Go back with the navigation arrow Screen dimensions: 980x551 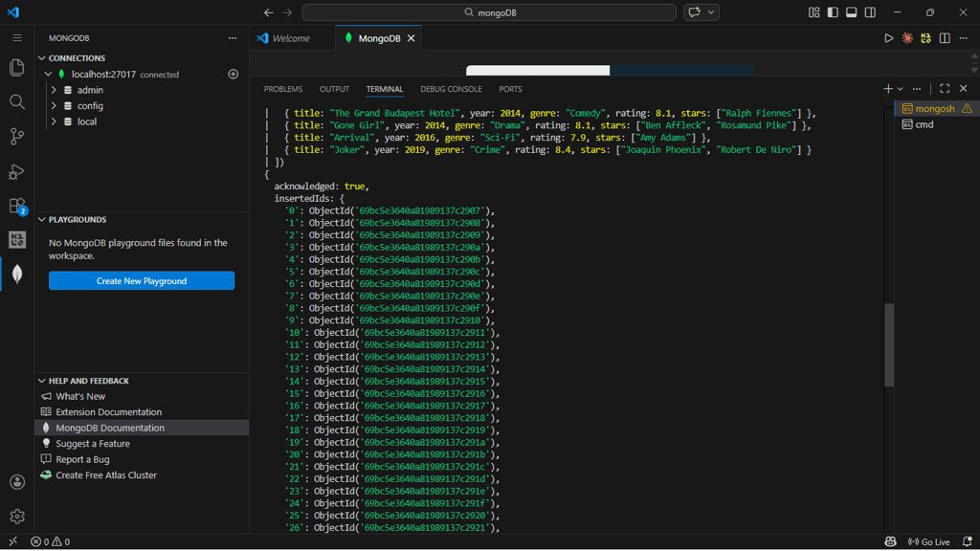pos(268,12)
